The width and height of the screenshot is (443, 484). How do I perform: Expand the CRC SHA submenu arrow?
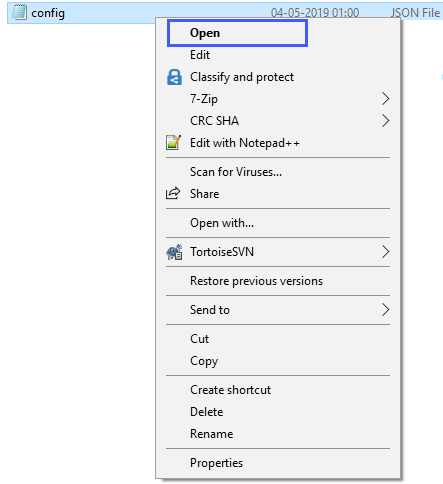click(385, 121)
